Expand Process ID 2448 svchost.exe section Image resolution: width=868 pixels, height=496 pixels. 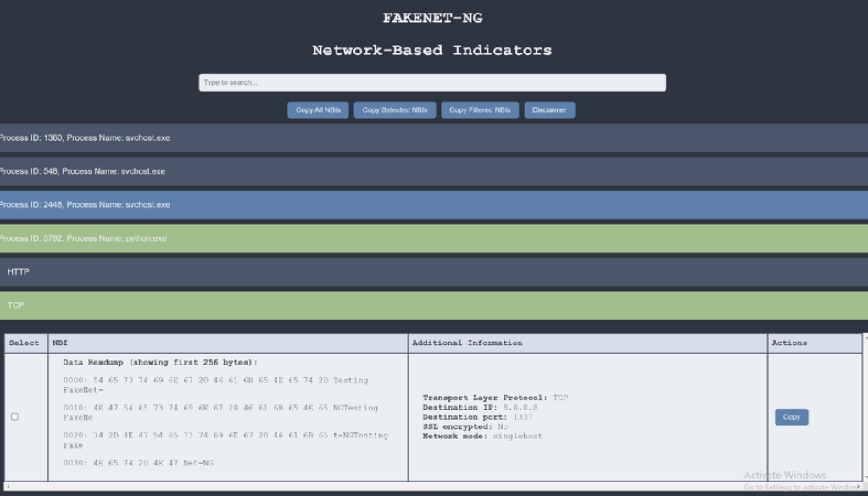tap(434, 204)
